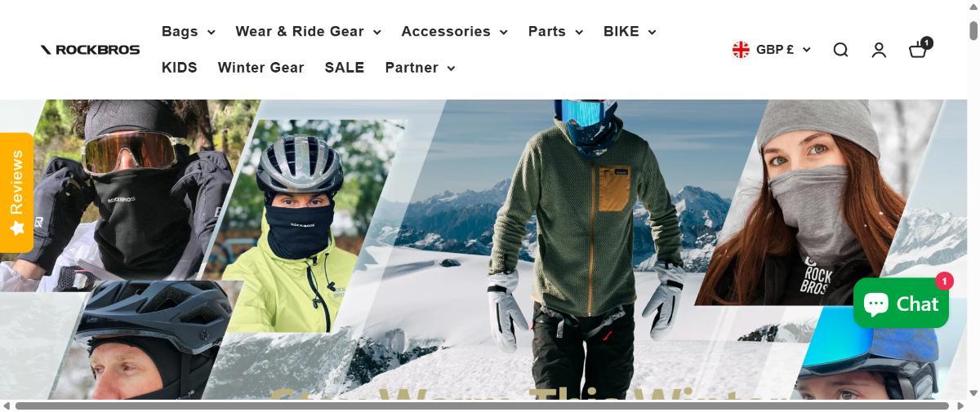
Task: Expand the Wear & Ride Gear menu
Action: [x=308, y=32]
